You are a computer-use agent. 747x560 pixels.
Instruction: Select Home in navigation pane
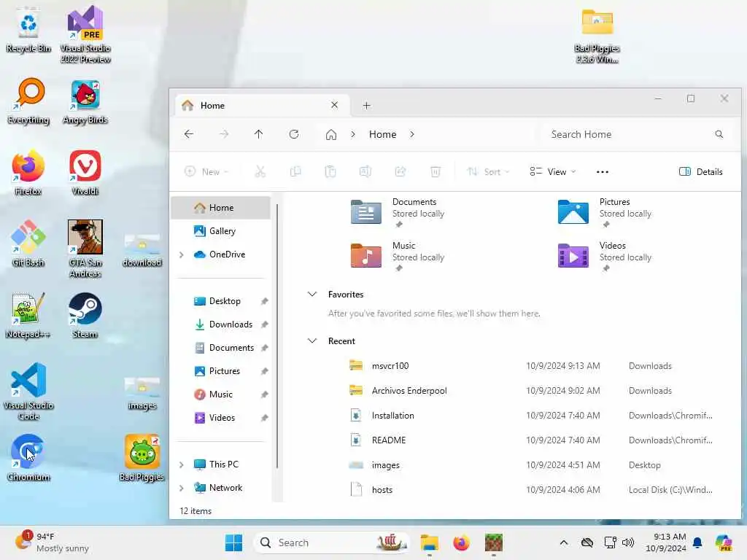click(x=222, y=208)
